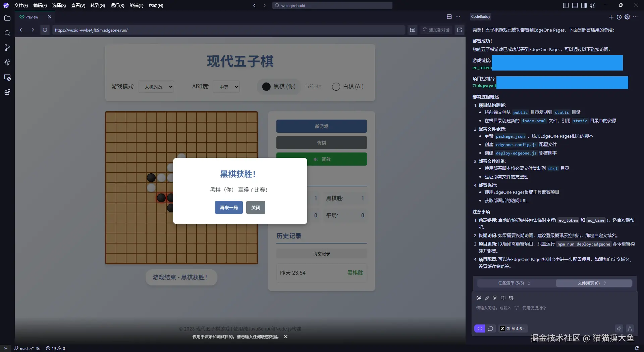This screenshot has width=644, height=352.
Task: Open CodeBuddy panel more actions menu
Action: pos(635,17)
